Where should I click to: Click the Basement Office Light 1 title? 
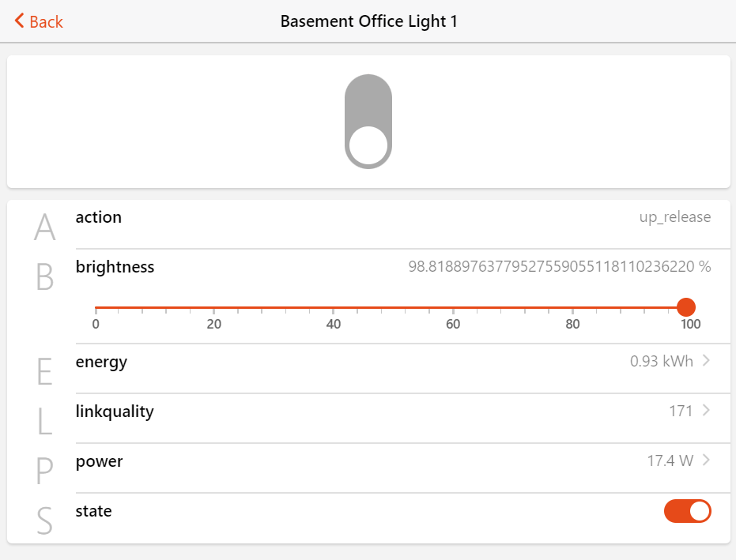(x=368, y=21)
